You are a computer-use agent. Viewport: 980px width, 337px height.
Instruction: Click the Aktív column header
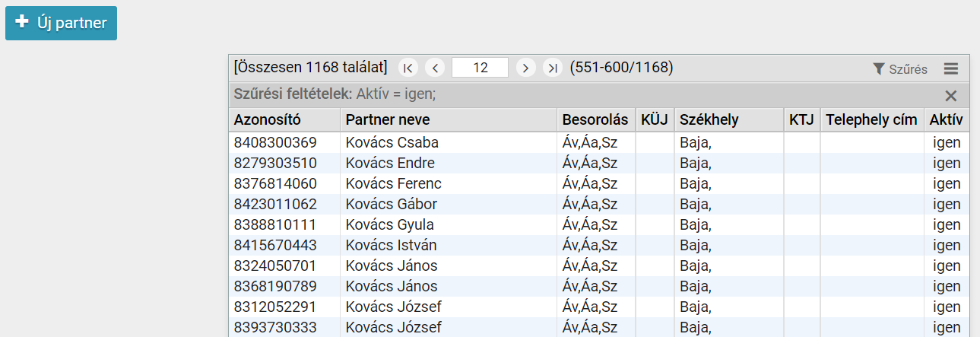click(x=946, y=119)
